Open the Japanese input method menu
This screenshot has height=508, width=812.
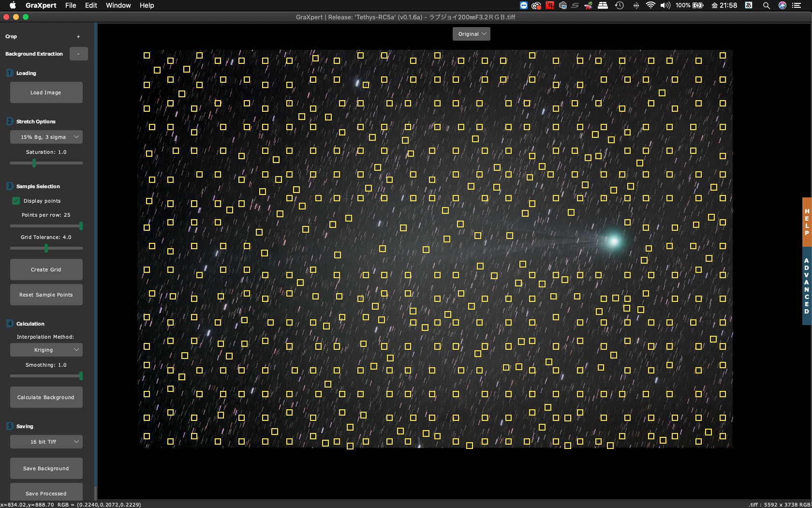point(749,5)
